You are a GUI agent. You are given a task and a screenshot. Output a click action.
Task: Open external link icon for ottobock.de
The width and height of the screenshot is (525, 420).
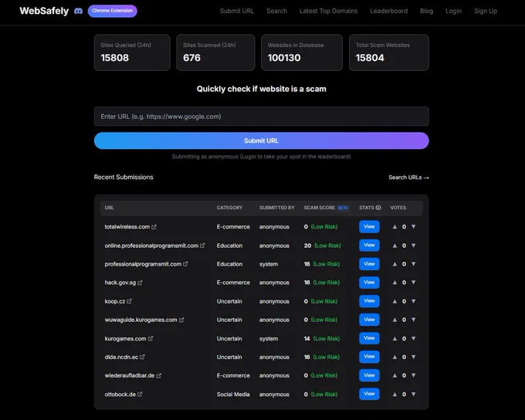pyautogui.click(x=140, y=395)
